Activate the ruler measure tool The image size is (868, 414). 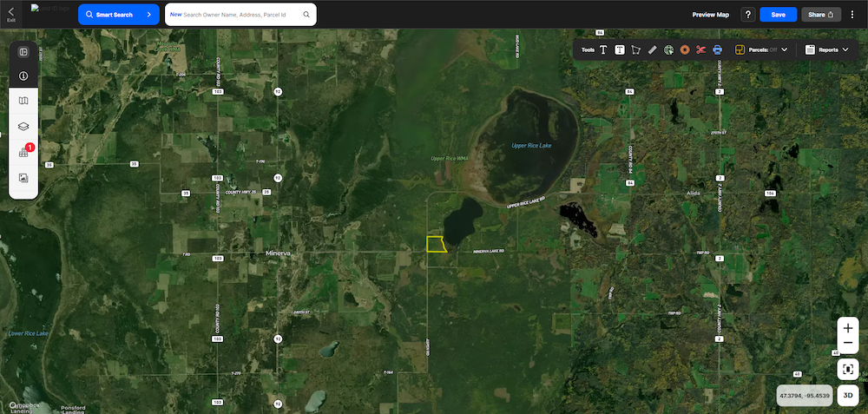pos(653,50)
